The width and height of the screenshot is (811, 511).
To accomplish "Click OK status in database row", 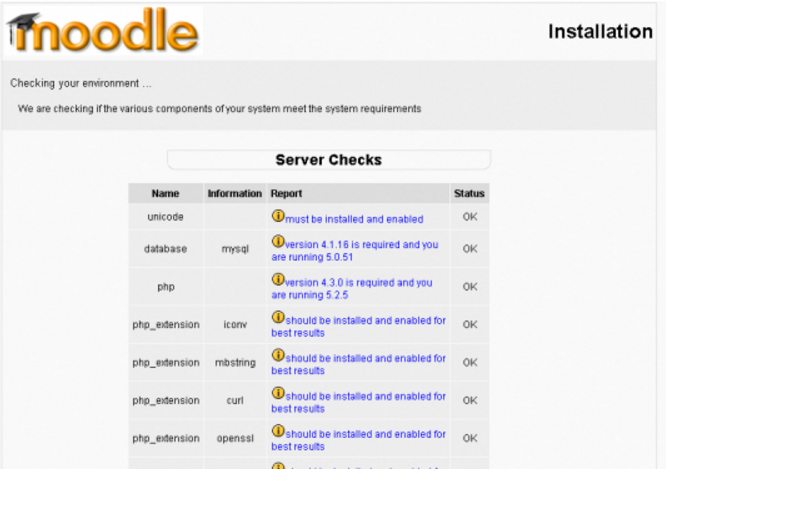I will (x=470, y=249).
